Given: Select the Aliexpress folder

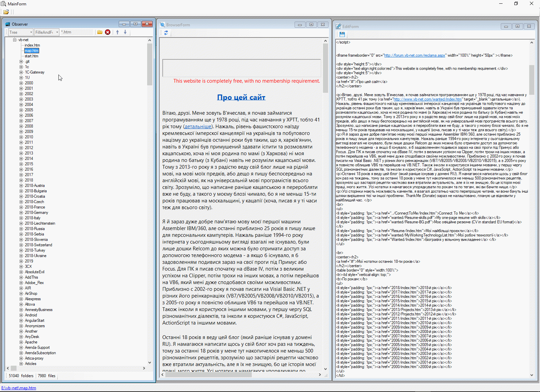Looking at the screenshot, I should coord(33,299).
